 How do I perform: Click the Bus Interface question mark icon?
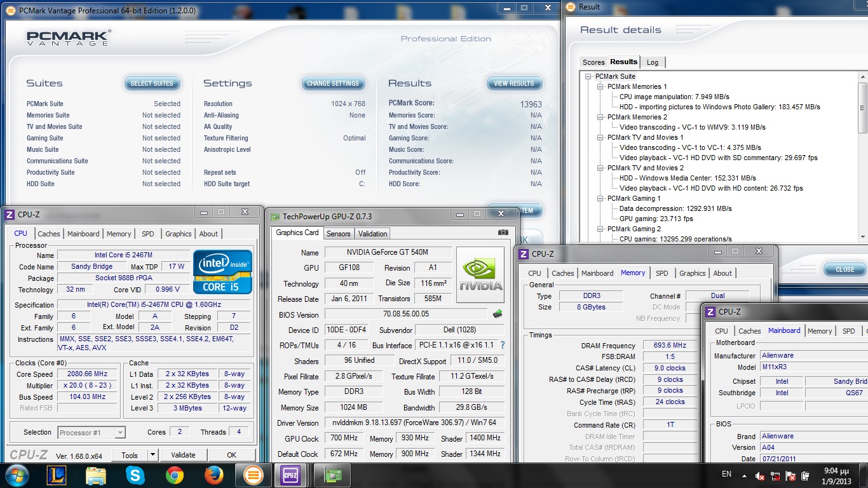(x=503, y=345)
